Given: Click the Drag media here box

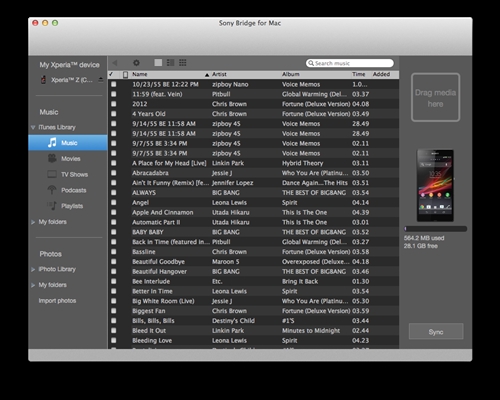Looking at the screenshot, I should [435, 97].
